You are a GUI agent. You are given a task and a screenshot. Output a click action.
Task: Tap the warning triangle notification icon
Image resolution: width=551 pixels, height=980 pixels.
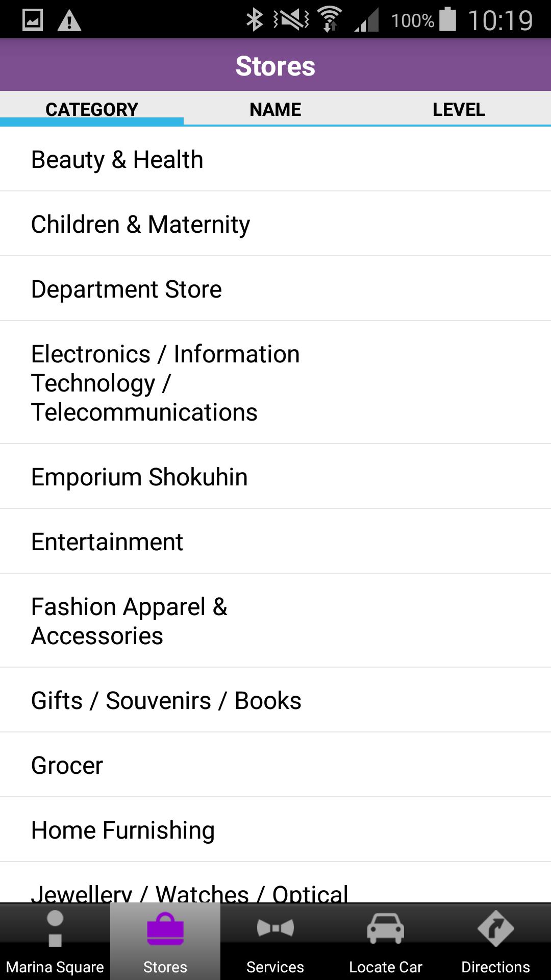pos(69,20)
